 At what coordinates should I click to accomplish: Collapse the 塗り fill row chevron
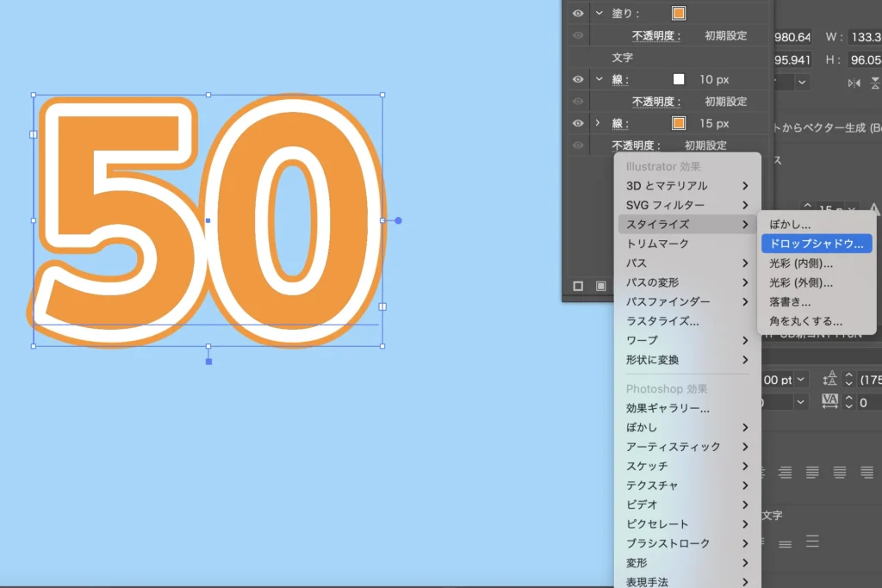click(x=599, y=13)
